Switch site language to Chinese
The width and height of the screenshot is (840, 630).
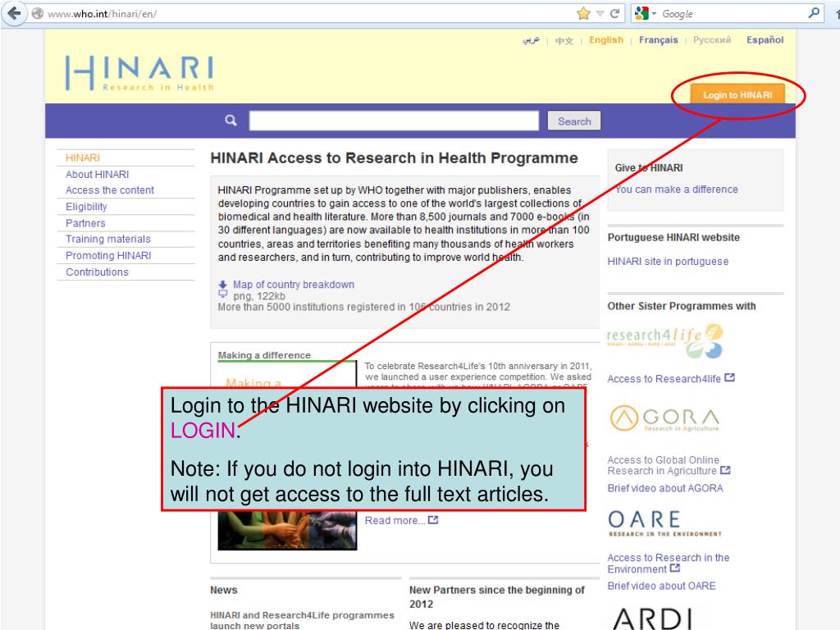(564, 40)
